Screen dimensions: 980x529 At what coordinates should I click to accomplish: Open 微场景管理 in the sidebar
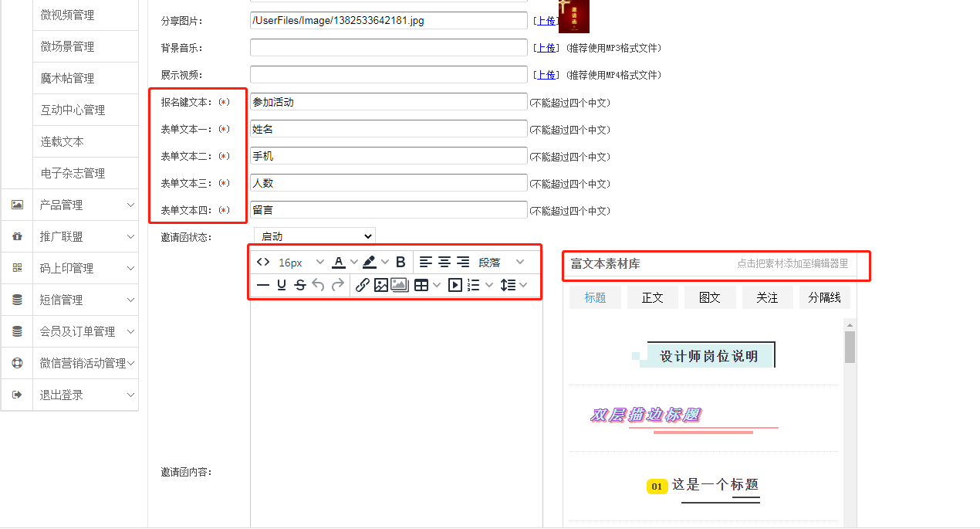point(68,47)
